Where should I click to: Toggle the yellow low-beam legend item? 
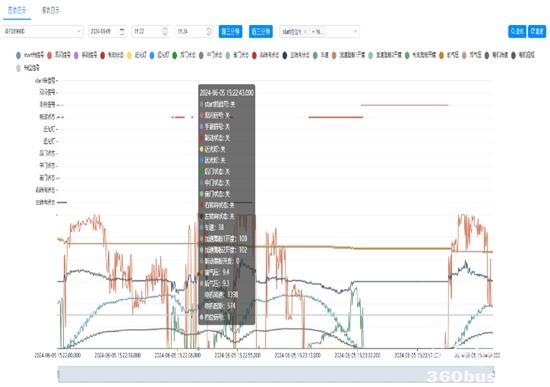137,55
